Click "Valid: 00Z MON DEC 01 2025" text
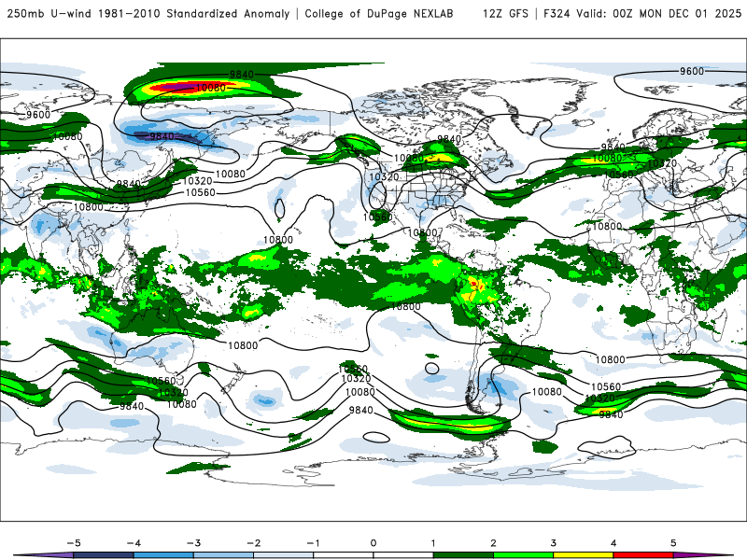This screenshot has width=747, height=560. (x=659, y=13)
